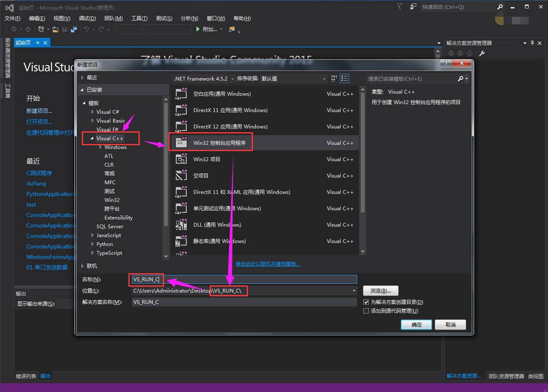Click the quick launch search box
Viewport: 548px width, 392px height.
click(x=458, y=7)
